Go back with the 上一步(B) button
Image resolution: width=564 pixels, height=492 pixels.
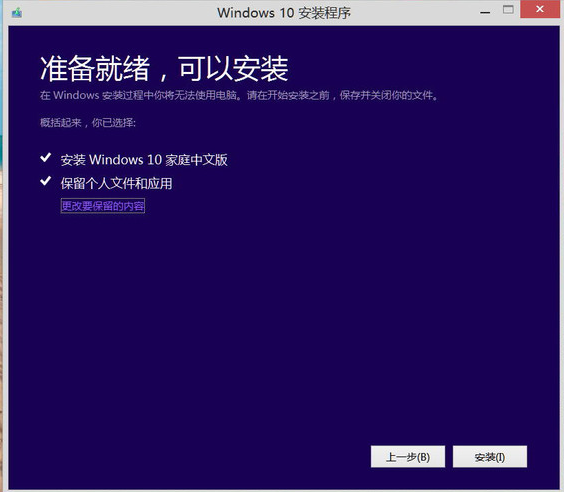[408, 457]
